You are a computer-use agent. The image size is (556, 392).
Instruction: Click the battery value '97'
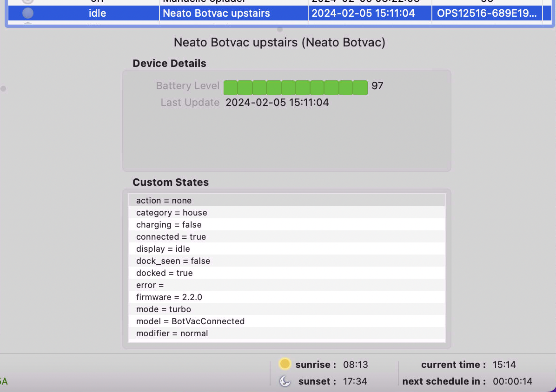pos(377,86)
